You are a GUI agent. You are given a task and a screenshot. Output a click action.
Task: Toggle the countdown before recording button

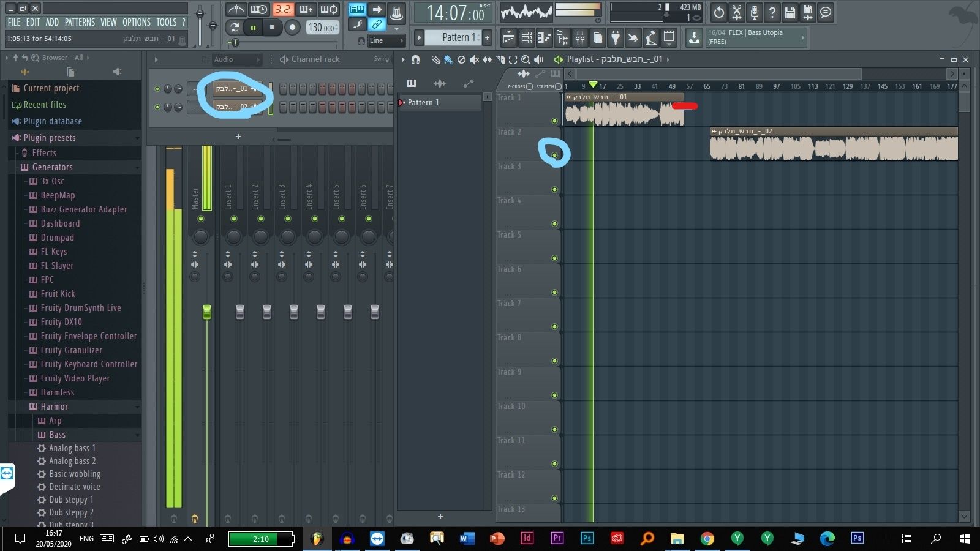282,9
